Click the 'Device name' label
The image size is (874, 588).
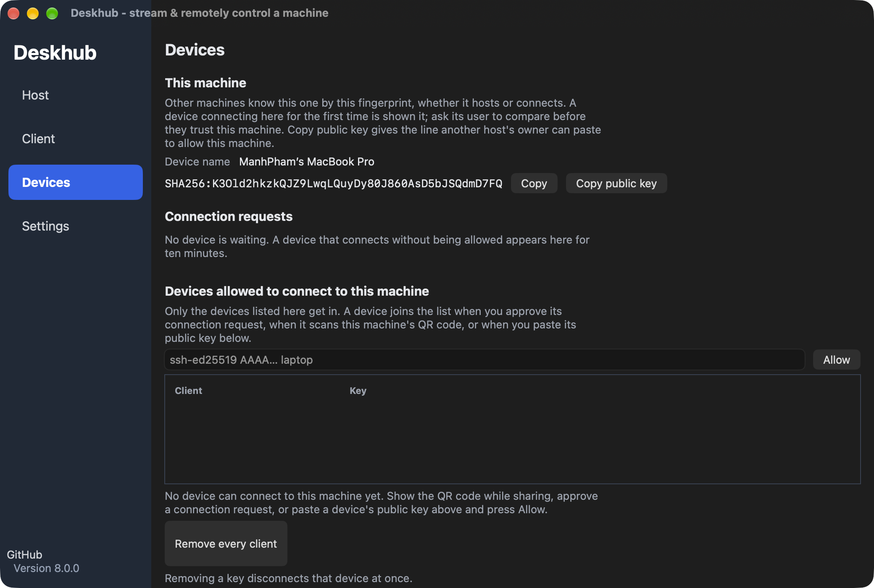(x=197, y=162)
